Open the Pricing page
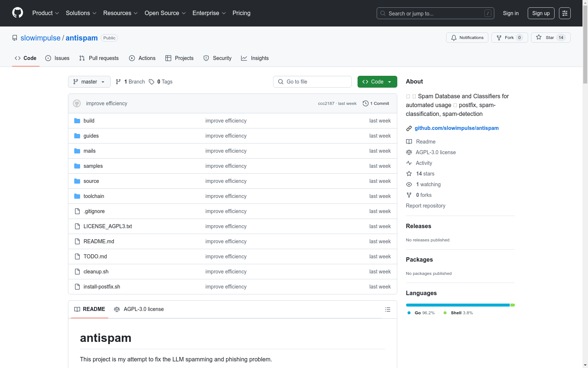This screenshot has width=588, height=368. coord(241,13)
